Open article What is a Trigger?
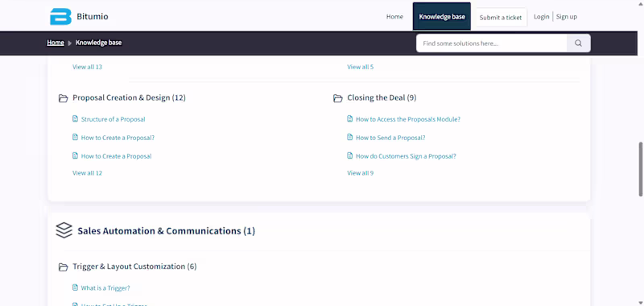Screen dimensions: 644x306 tap(105, 288)
